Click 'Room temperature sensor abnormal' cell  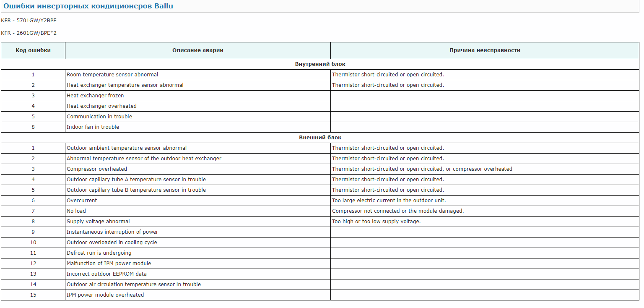[112, 75]
